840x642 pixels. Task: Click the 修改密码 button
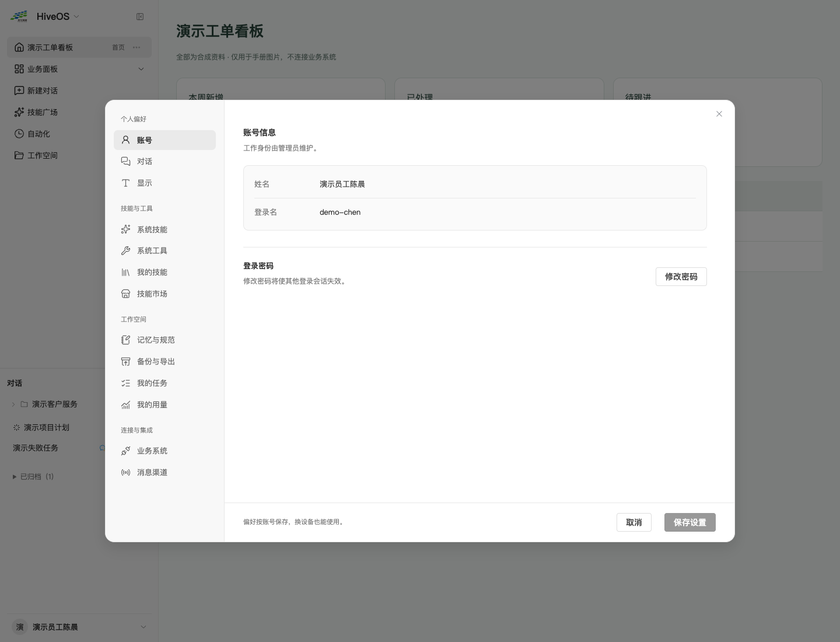(681, 277)
